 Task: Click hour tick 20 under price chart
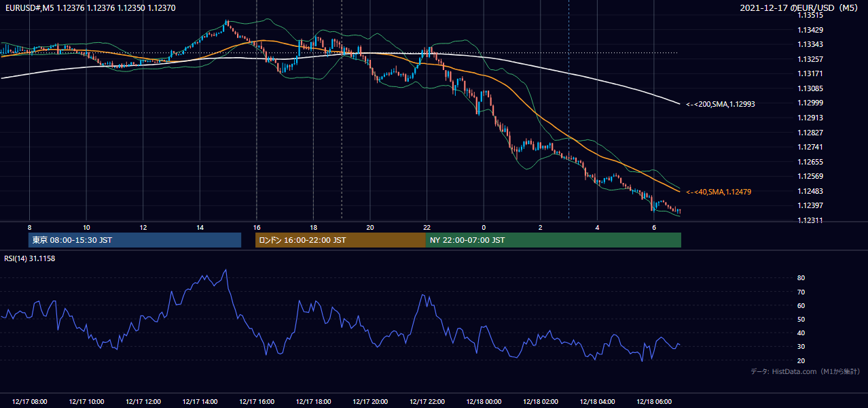370,227
